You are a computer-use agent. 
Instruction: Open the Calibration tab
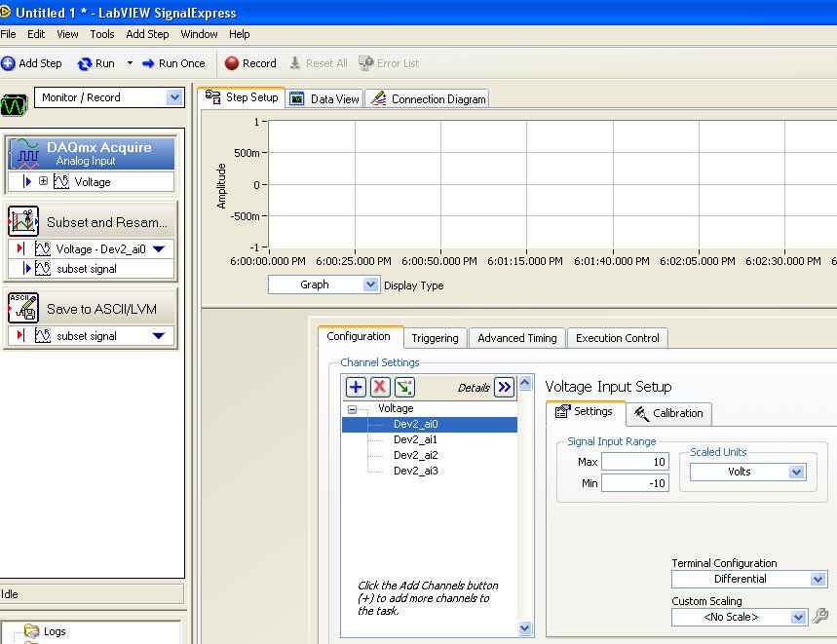pyautogui.click(x=668, y=413)
